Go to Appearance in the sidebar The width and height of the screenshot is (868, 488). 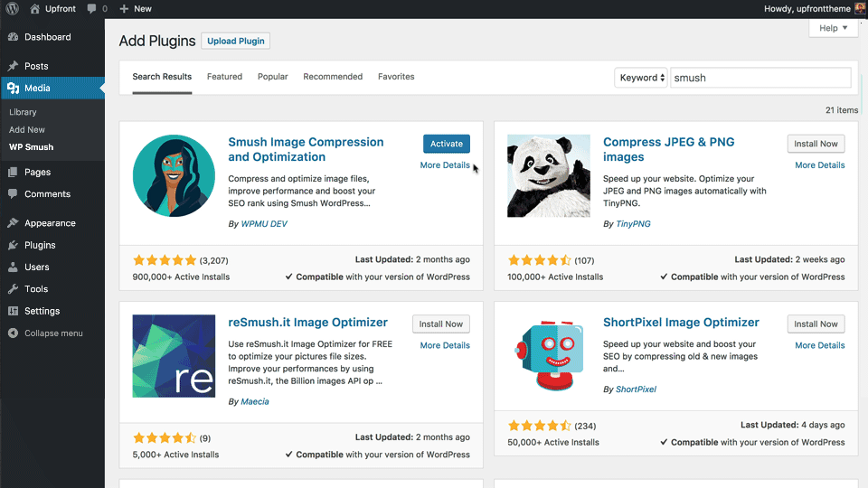(x=50, y=223)
